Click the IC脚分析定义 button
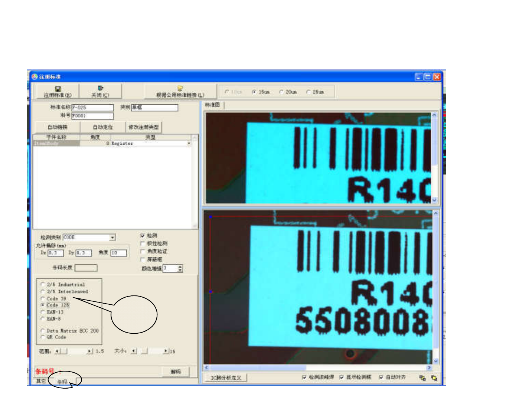Image resolution: width=532 pixels, height=399 pixels. (x=226, y=378)
